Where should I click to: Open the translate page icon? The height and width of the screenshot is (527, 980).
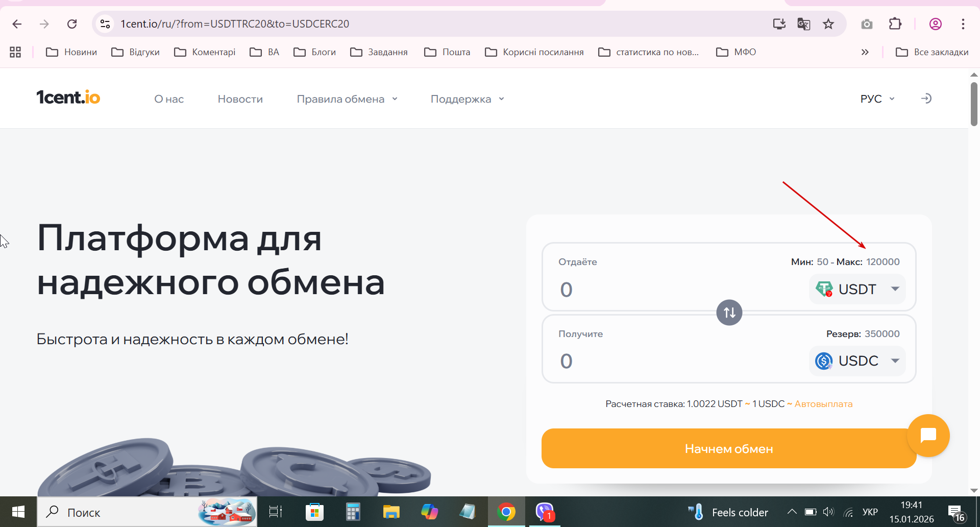[804, 24]
